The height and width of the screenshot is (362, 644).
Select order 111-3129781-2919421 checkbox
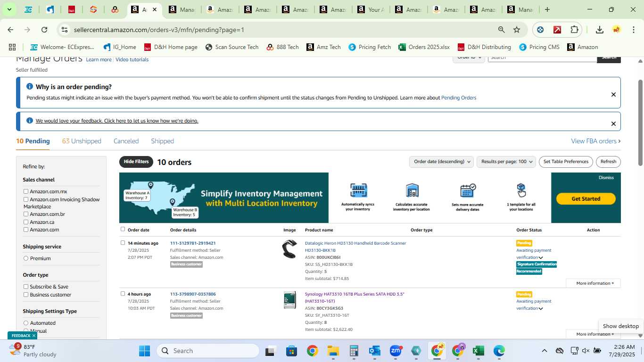click(123, 243)
